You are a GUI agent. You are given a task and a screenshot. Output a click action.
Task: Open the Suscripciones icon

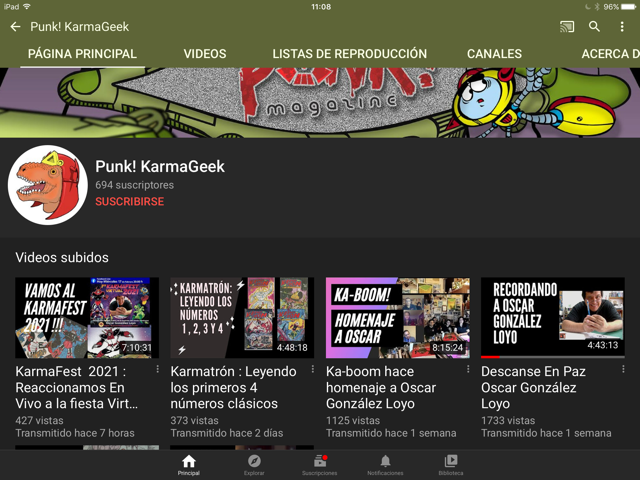(320, 462)
